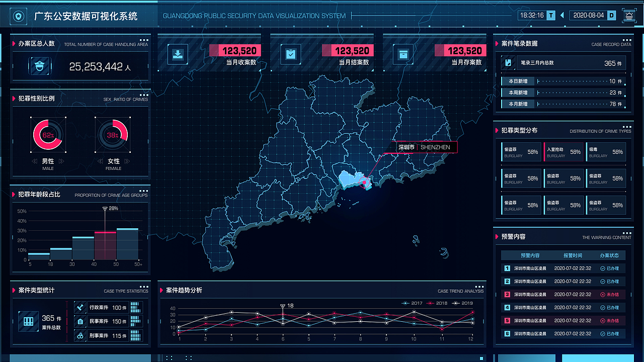Viewport: 644px width, 362px height.
Task: Click the row number 6 badge in warning list
Action: coord(507,334)
